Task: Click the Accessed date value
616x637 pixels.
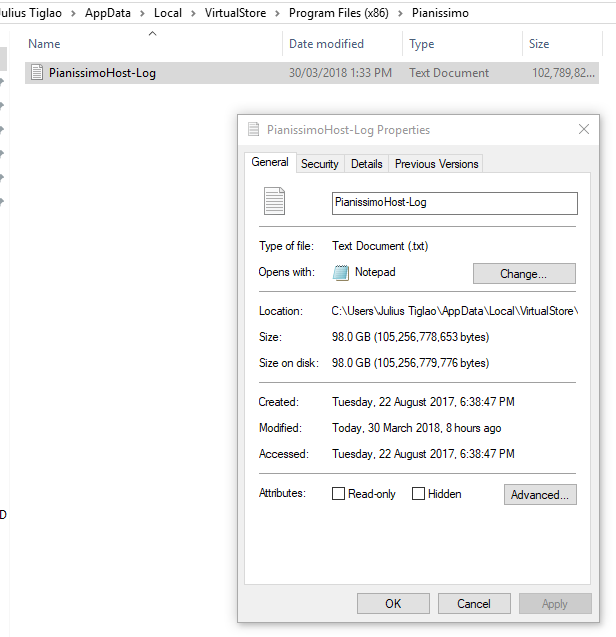Action: point(423,454)
